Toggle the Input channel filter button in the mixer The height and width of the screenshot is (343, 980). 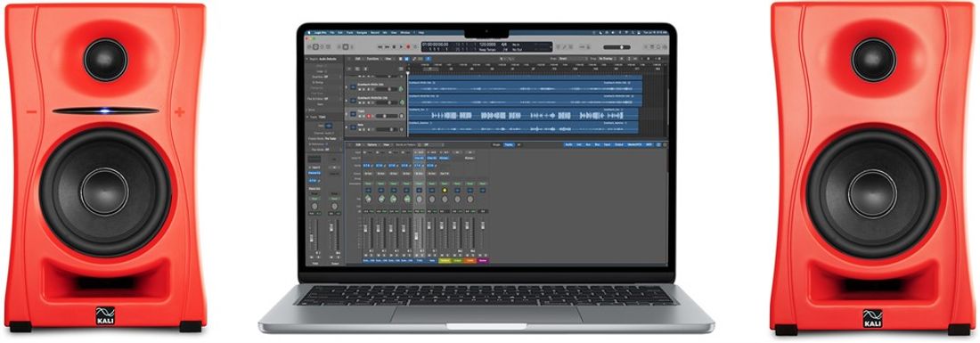(607, 145)
